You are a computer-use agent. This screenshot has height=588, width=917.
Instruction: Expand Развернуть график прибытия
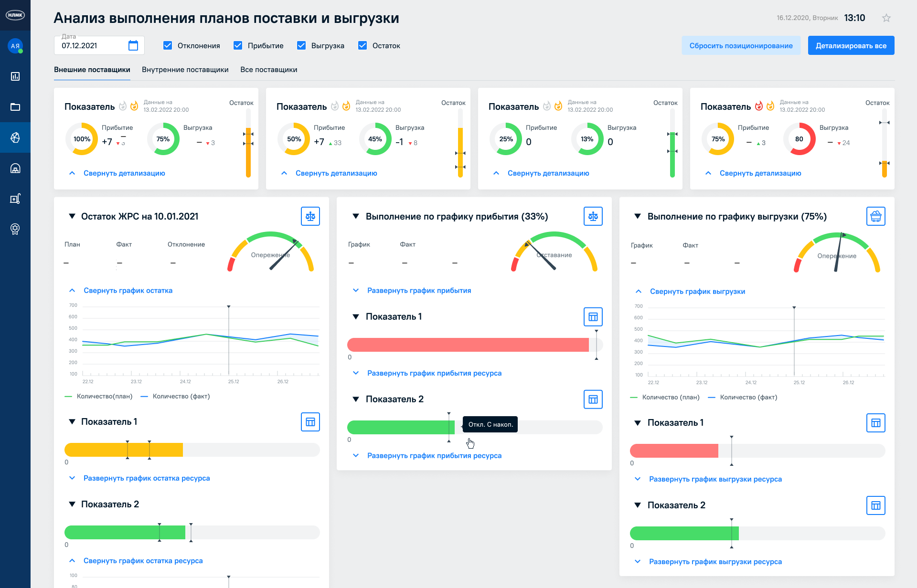419,290
